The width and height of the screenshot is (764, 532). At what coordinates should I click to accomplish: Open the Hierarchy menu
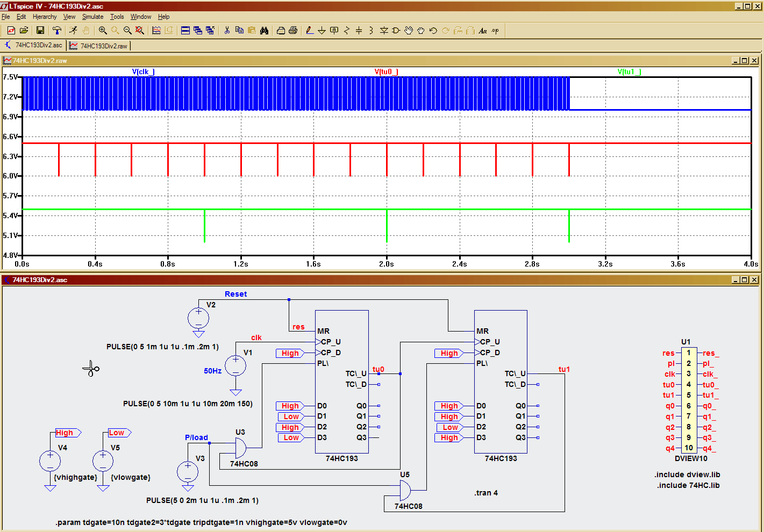point(45,17)
